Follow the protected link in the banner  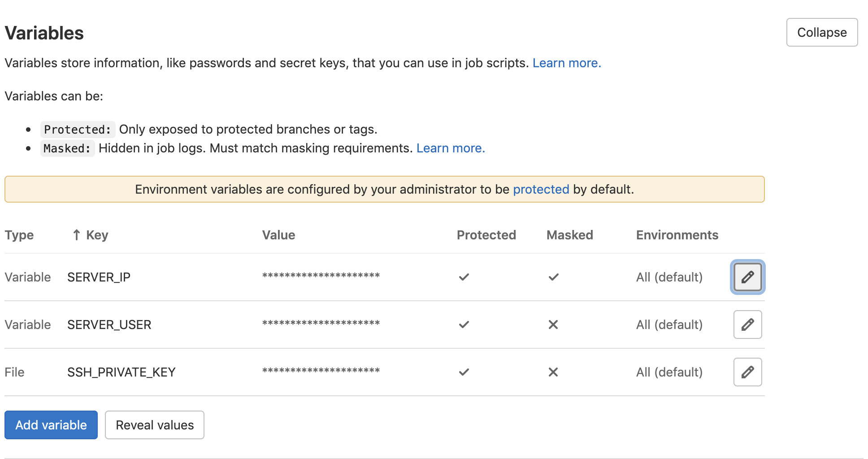[541, 190]
